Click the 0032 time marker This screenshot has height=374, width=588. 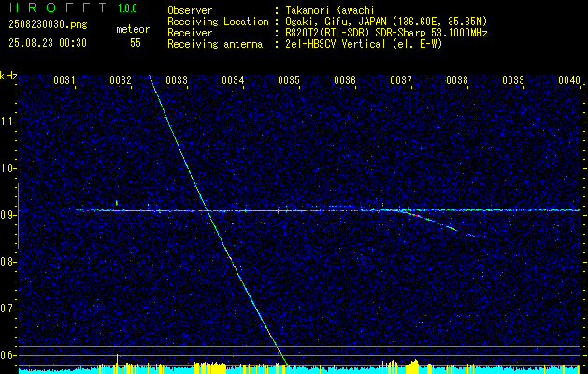click(121, 80)
